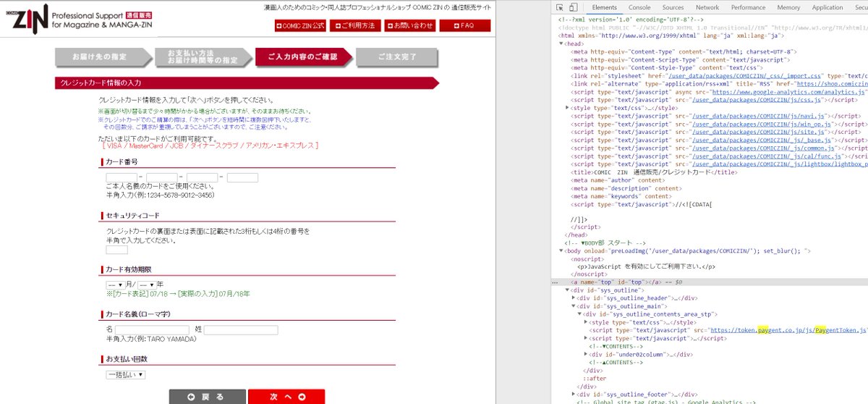Click the third card number field
Viewport: 868px width, 404px height.
pyautogui.click(x=202, y=177)
